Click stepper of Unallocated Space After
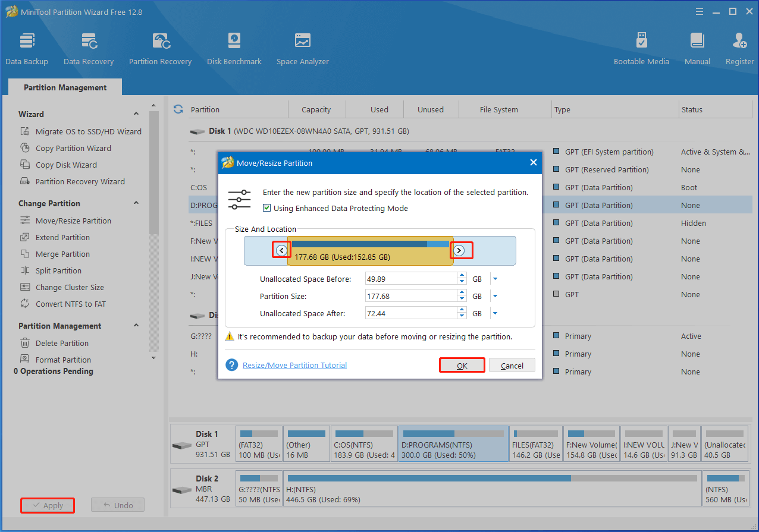Viewport: 759px width, 532px height. coord(462,313)
